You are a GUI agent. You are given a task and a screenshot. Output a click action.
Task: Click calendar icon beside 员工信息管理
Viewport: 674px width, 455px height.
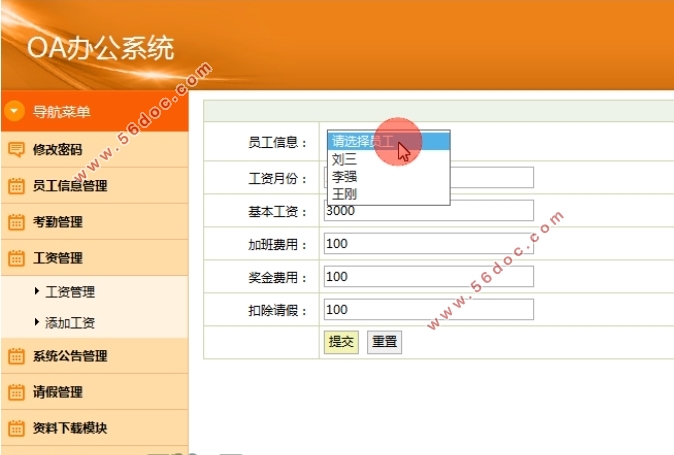[x=16, y=186]
